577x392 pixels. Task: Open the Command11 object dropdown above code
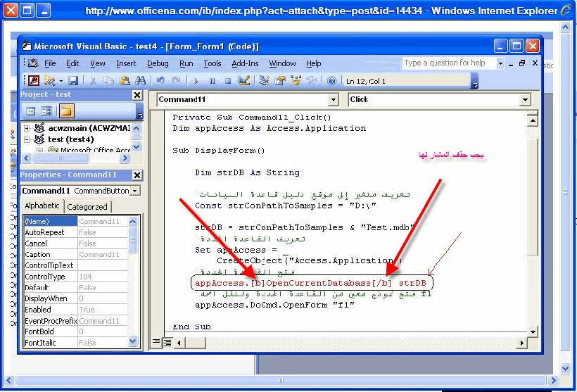(x=333, y=99)
